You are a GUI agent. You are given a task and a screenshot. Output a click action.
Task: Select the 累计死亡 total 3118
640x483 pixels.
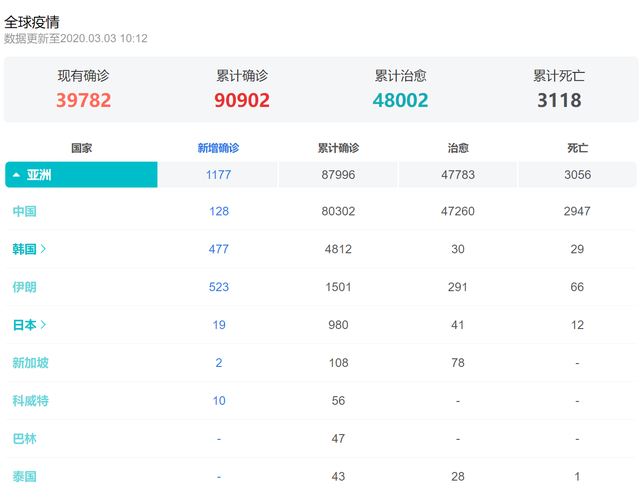click(559, 100)
